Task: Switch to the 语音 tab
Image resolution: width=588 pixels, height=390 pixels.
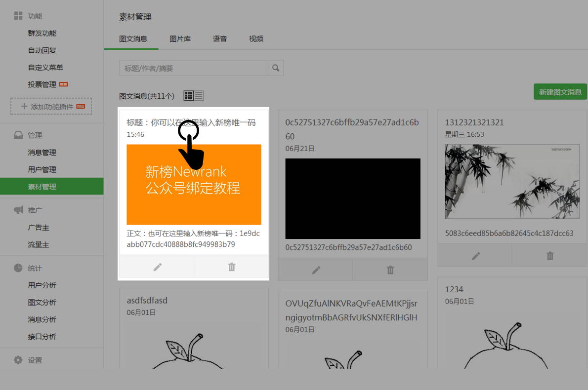Action: point(220,39)
